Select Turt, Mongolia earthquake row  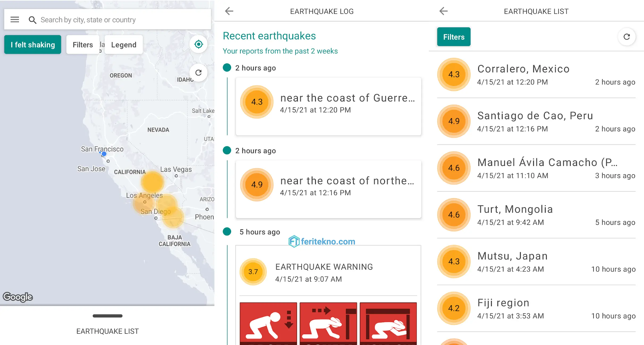pyautogui.click(x=536, y=215)
